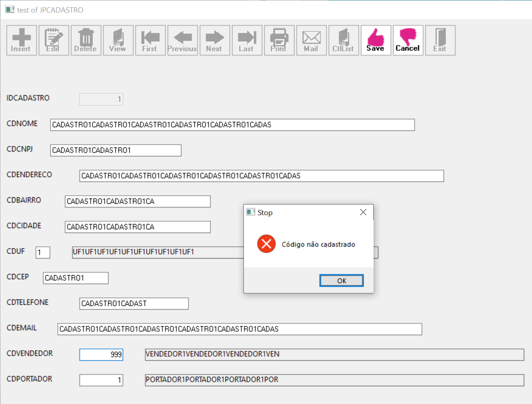Click the 'Código não cadastrado' message text
The width and height of the screenshot is (532, 404).
318,244
